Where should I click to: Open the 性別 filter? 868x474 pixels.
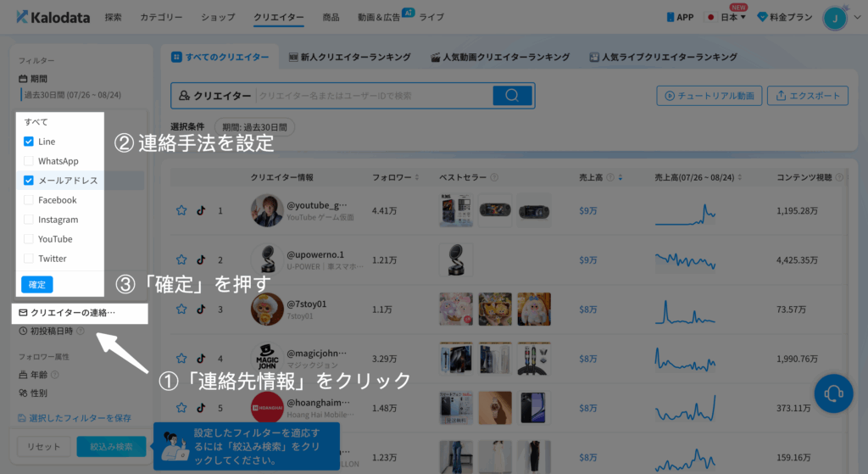[x=33, y=393]
